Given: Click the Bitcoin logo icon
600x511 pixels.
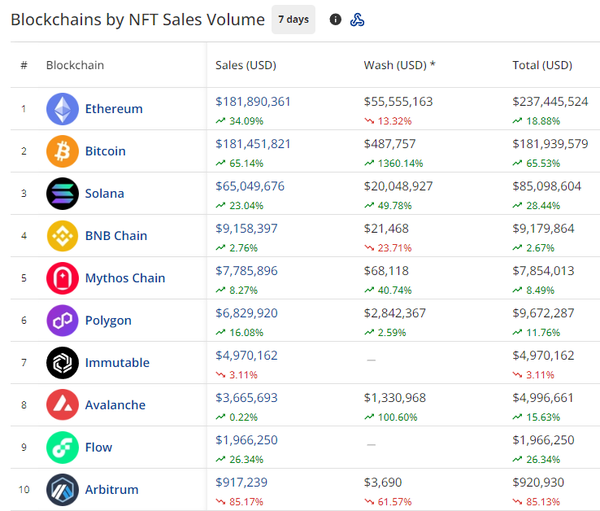Looking at the screenshot, I should click(x=62, y=151).
